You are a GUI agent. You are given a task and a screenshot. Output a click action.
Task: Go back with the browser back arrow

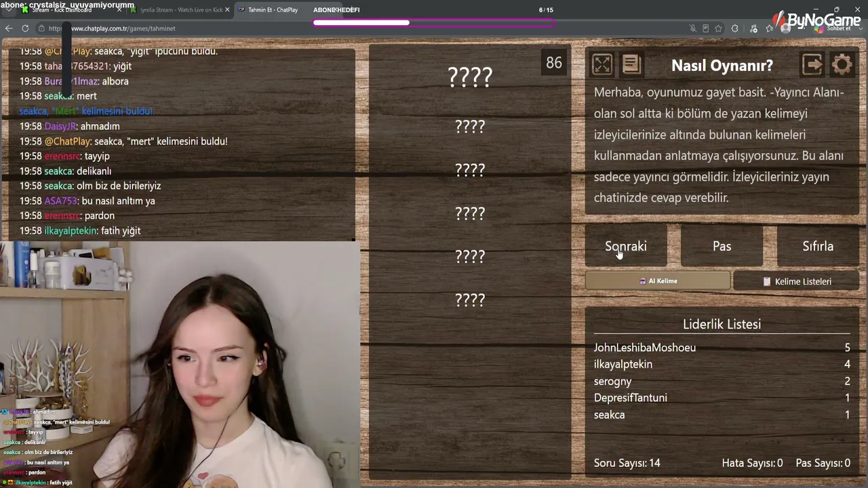pyautogui.click(x=8, y=28)
